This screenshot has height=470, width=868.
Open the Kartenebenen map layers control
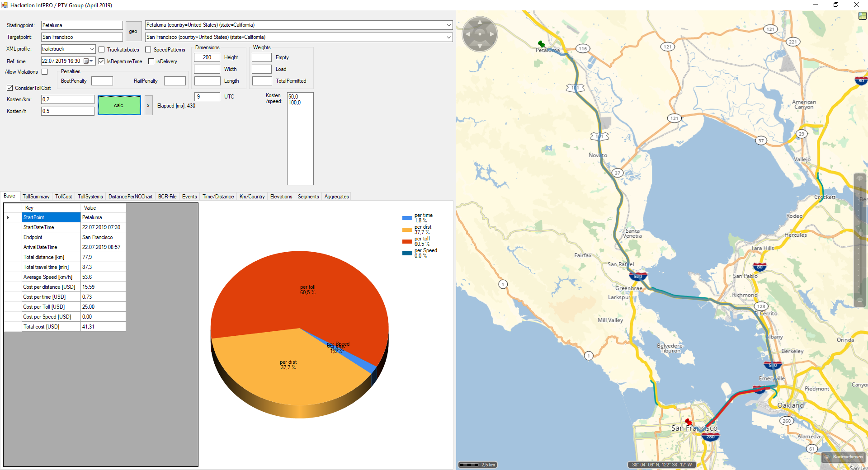pyautogui.click(x=844, y=457)
